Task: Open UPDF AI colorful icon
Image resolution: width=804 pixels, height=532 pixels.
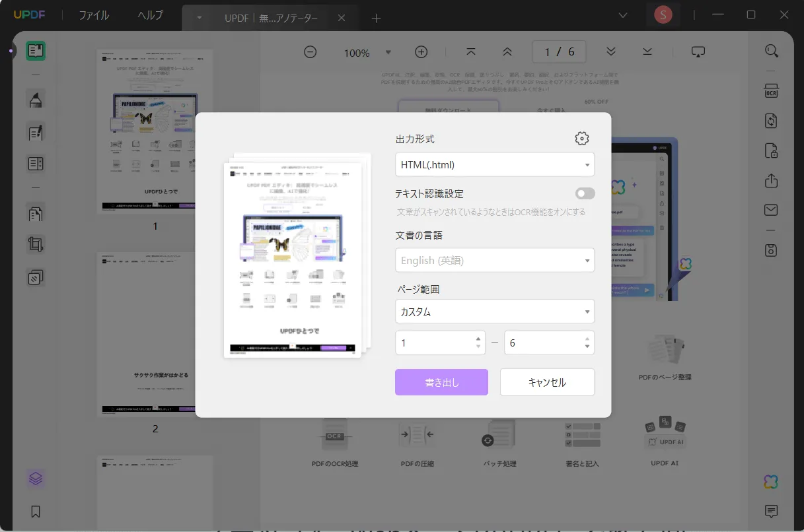Action: 771,482
